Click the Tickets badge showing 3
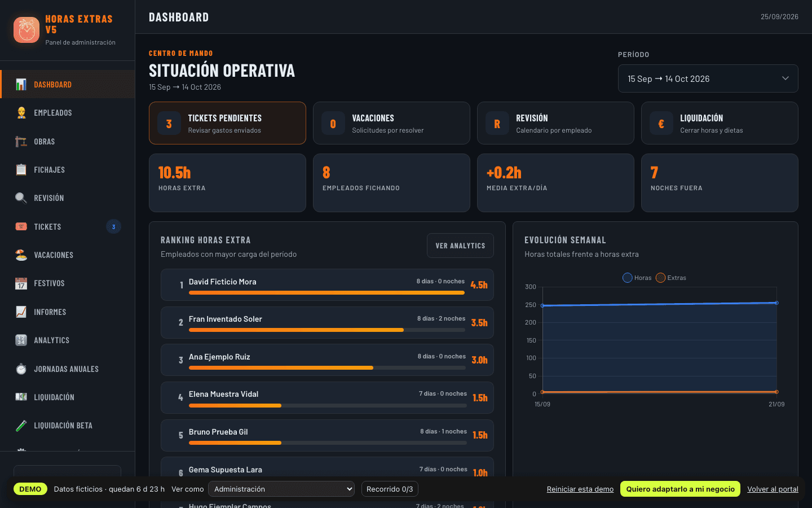Viewport: 812px width, 508px height. pos(113,227)
